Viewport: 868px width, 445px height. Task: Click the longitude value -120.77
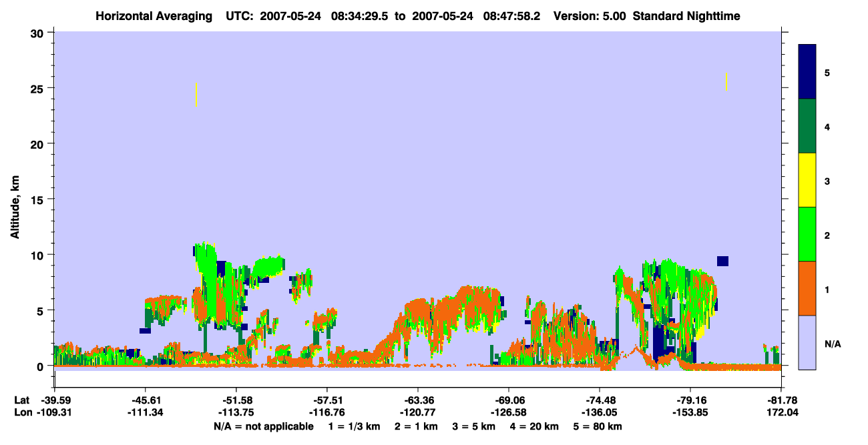418,412
